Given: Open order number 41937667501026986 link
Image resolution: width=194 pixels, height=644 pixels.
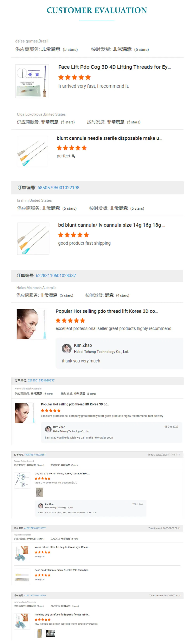Looking at the screenshot, I should tap(35, 595).
